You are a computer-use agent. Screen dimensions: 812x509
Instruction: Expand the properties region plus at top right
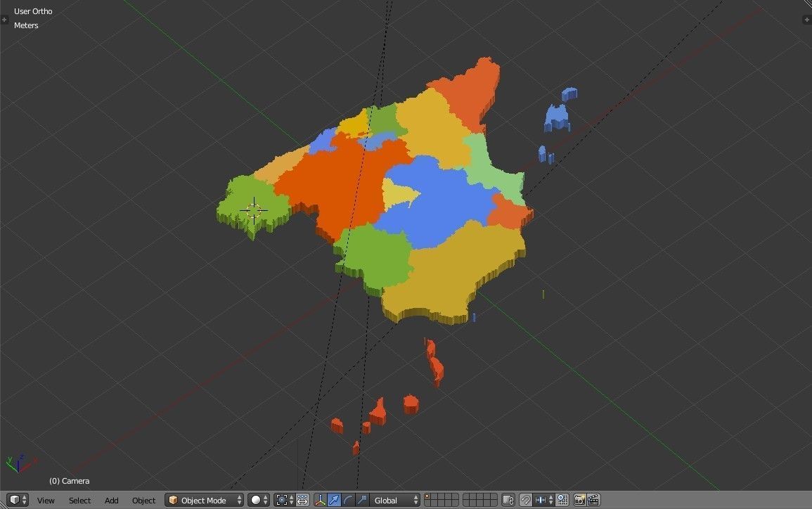(x=807, y=20)
